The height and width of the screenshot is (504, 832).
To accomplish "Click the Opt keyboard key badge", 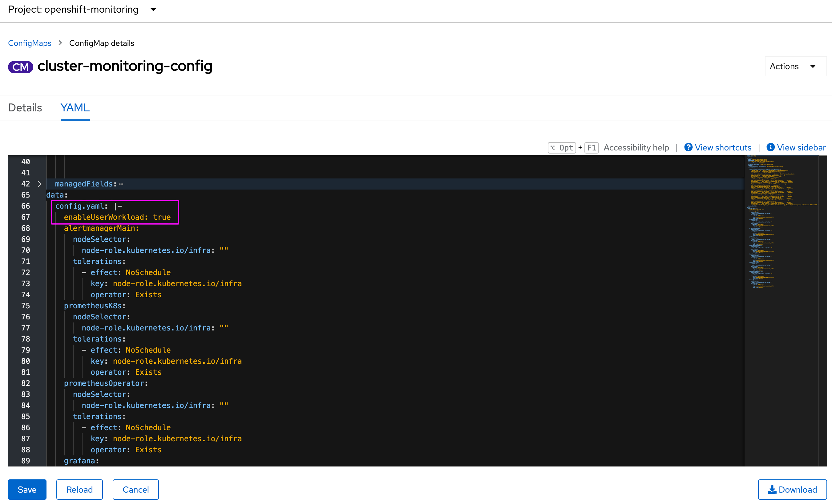I will [562, 148].
